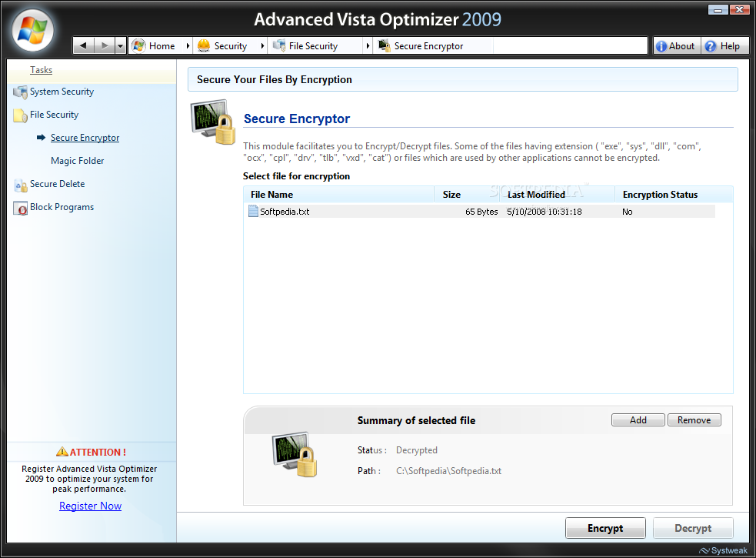The width and height of the screenshot is (756, 558).
Task: Open Home in the breadcrumb bar
Action: [x=162, y=46]
